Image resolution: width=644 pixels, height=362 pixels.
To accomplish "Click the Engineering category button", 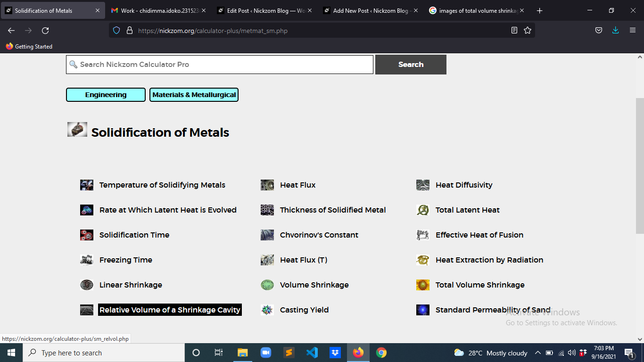I will coord(106,95).
